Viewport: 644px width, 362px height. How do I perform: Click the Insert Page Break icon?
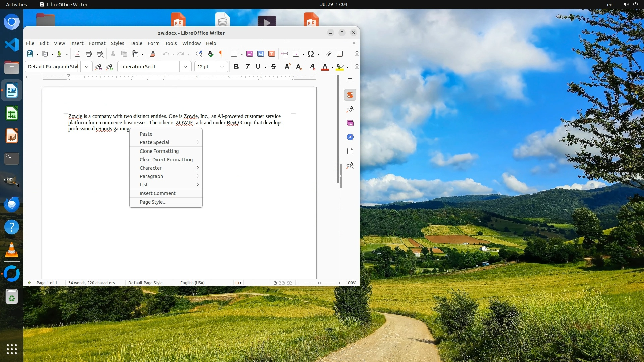[285, 54]
